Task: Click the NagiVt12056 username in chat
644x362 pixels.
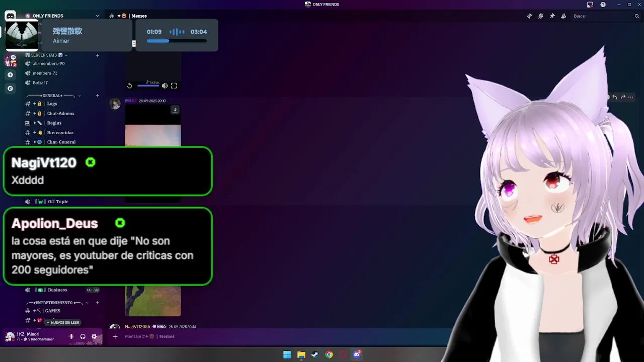Action: 137,327
